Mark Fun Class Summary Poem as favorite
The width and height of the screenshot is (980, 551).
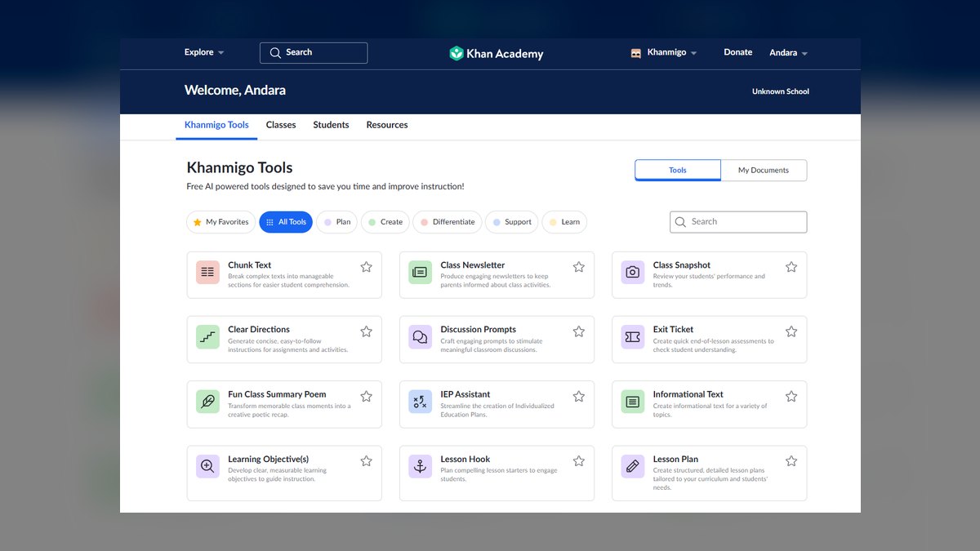[x=366, y=396]
